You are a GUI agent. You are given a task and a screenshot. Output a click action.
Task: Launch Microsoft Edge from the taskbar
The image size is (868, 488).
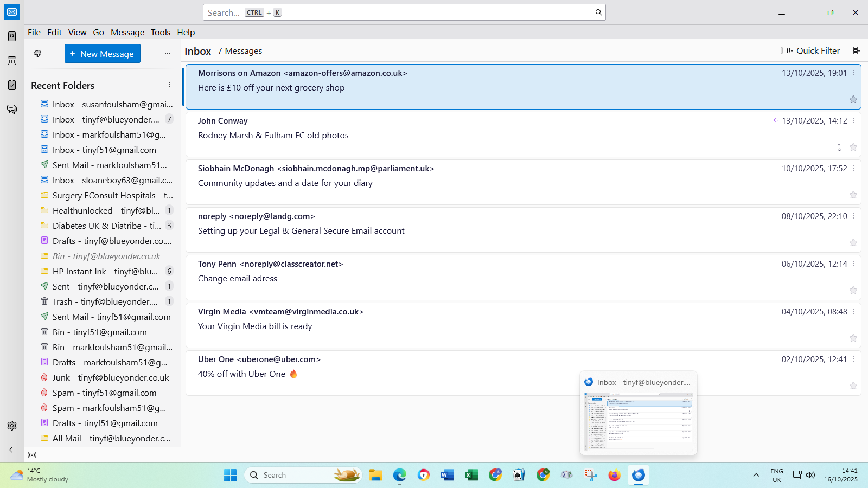click(x=400, y=475)
